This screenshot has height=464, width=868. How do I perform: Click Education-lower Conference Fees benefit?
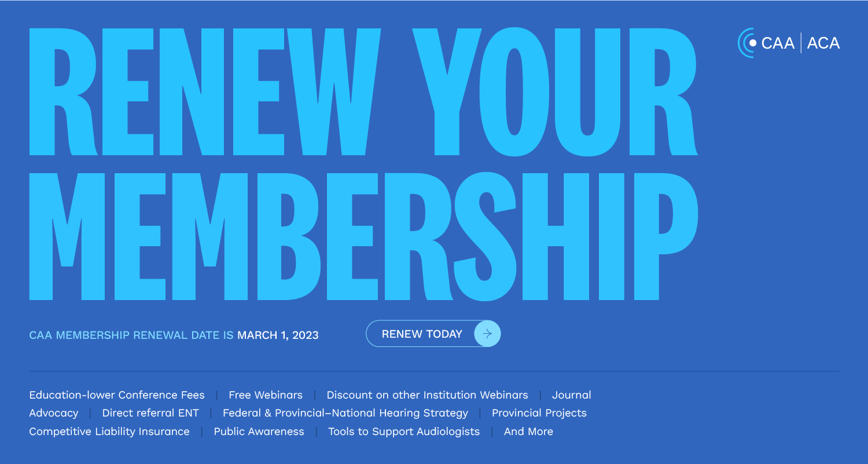pyautogui.click(x=117, y=395)
